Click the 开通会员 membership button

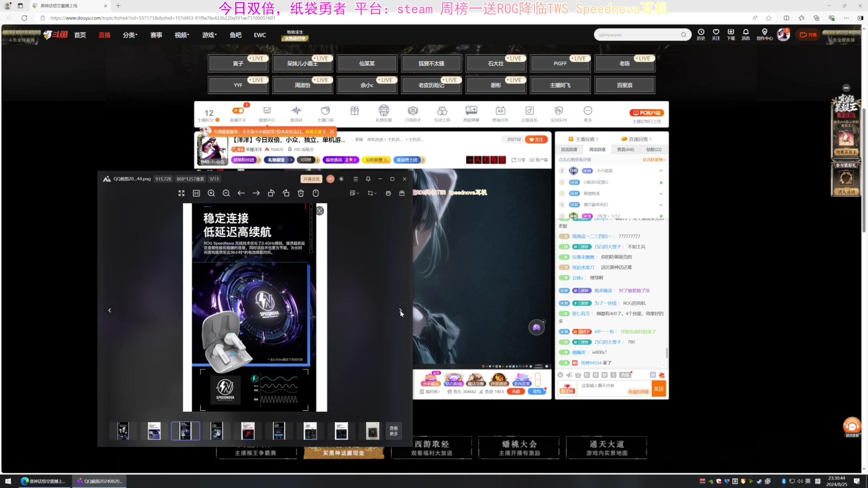[x=311, y=179]
